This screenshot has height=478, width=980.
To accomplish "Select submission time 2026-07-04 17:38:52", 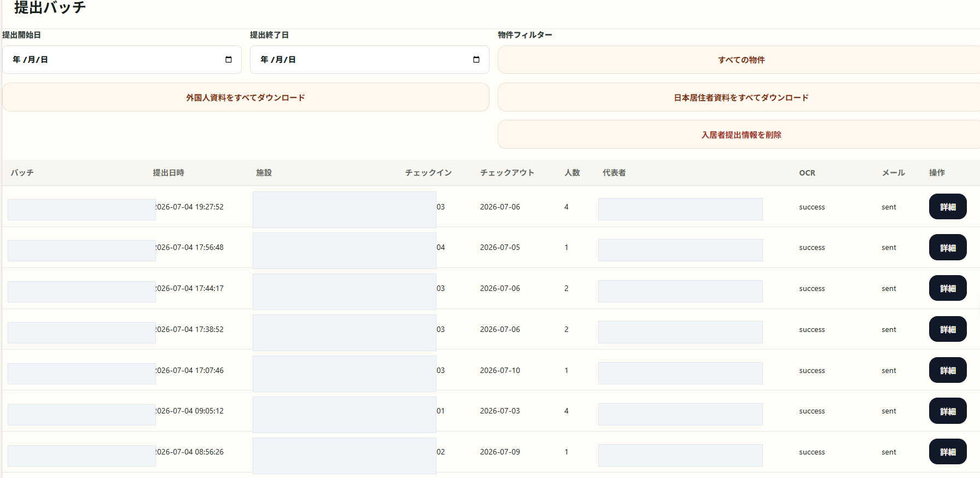I will click(190, 329).
